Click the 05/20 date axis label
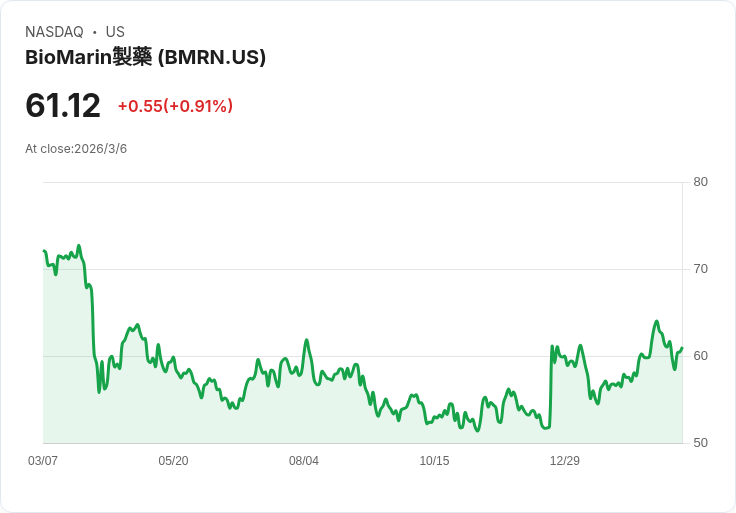The height and width of the screenshot is (513, 736). (173, 460)
